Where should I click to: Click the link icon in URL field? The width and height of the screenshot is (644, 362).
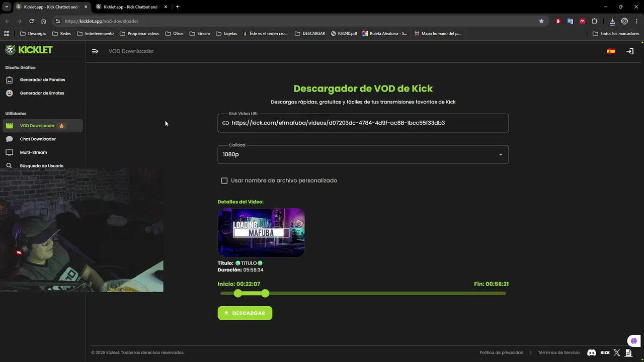[225, 123]
